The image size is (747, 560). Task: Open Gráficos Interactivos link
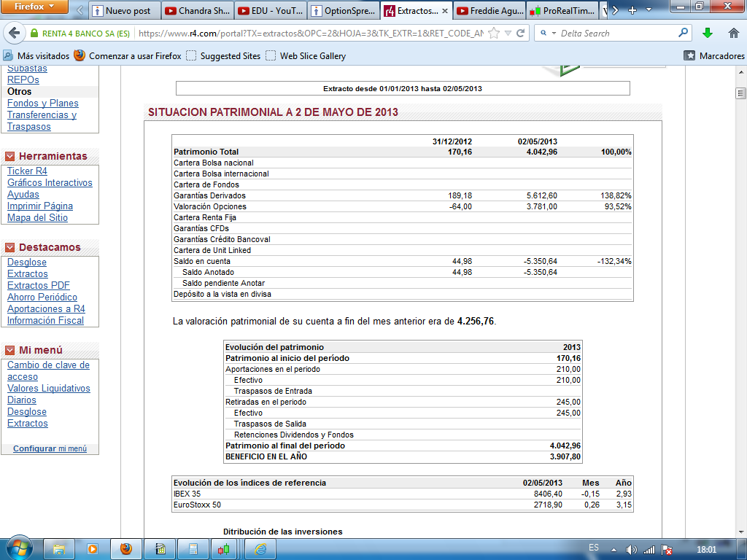point(50,183)
